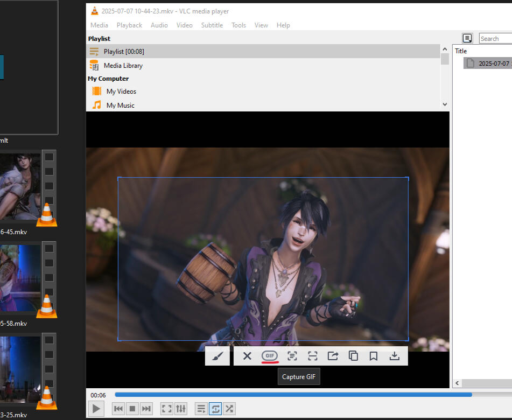Open the Playback menu
This screenshot has width=512, height=420.
tap(129, 25)
